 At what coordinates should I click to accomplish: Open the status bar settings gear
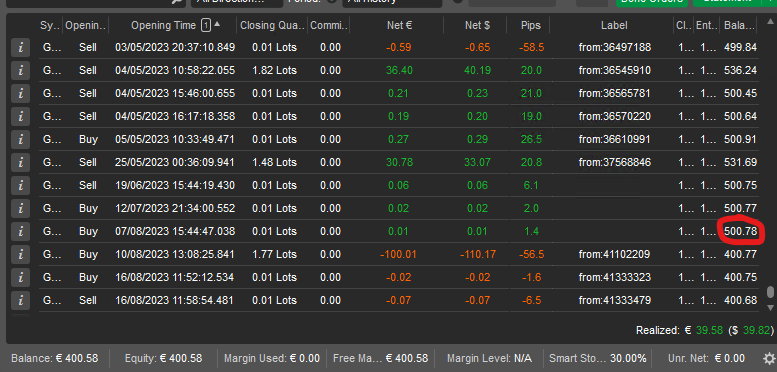(x=769, y=358)
